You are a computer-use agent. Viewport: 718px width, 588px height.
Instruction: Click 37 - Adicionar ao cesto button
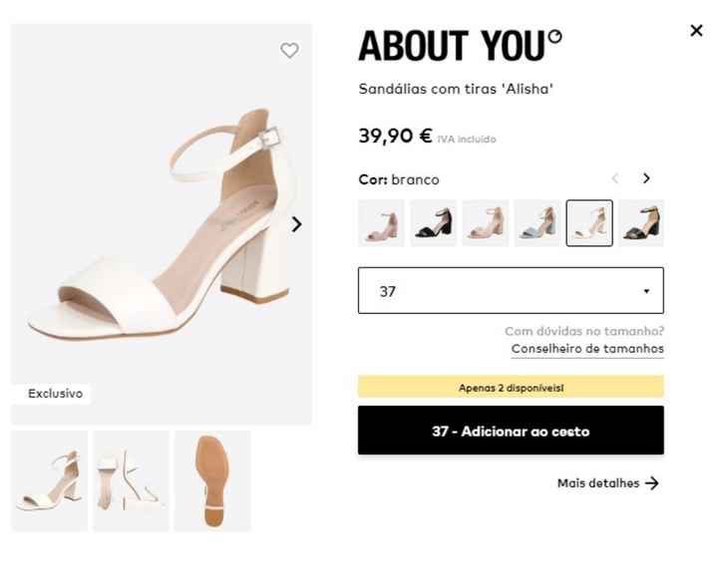click(x=511, y=431)
